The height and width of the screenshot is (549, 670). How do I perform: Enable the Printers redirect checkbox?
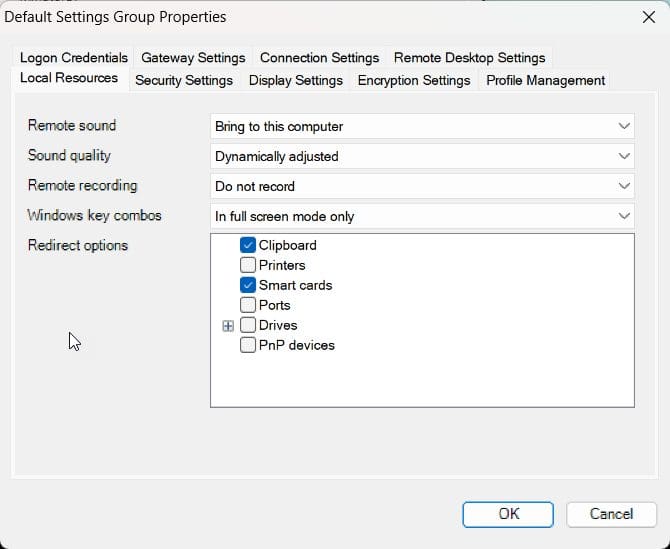248,265
